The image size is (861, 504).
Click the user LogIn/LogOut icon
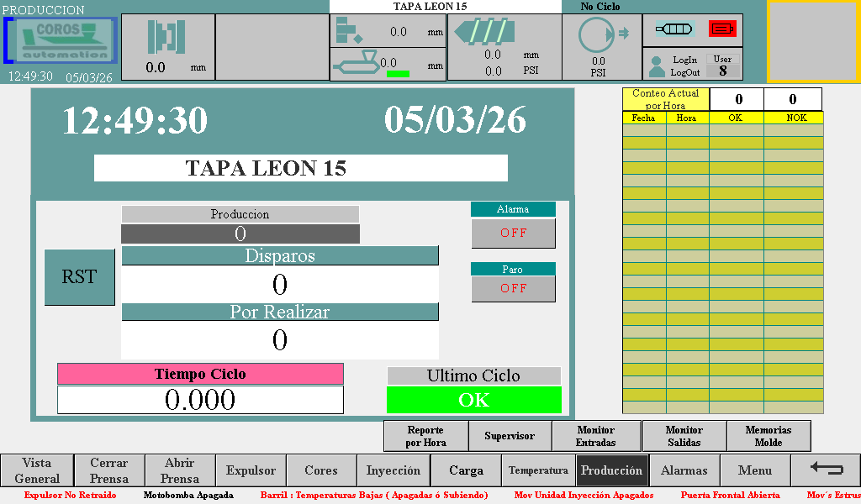[x=657, y=66]
